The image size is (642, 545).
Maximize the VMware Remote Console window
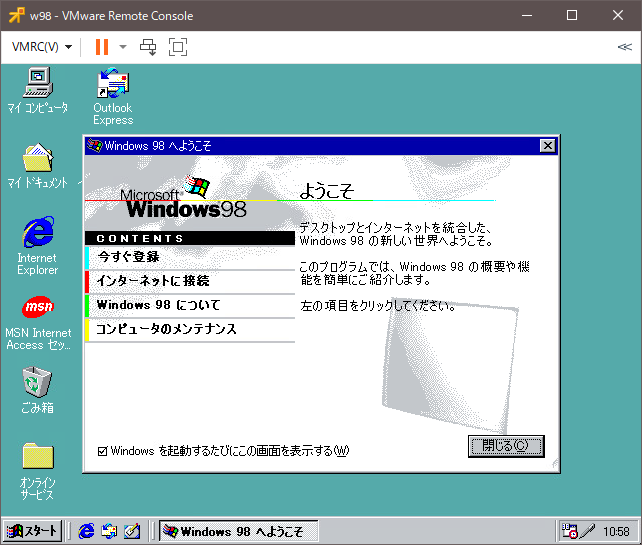572,15
